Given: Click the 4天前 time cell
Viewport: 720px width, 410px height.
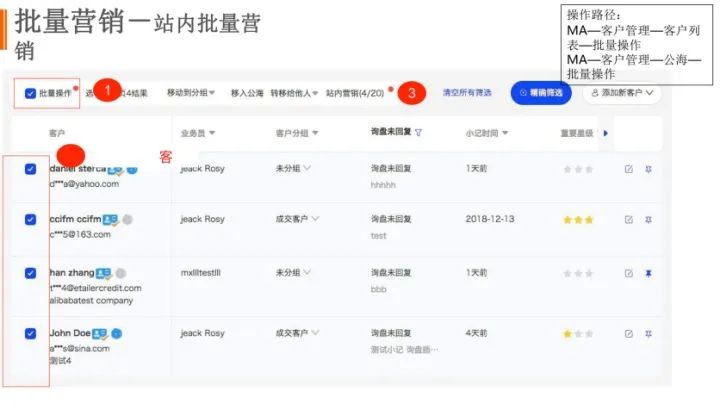Looking at the screenshot, I should coord(476,333).
